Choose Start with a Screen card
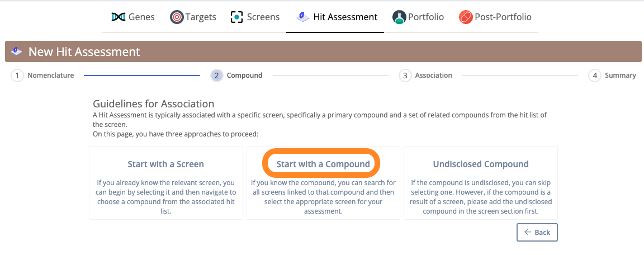Screen dimensions: 644x255 [x=166, y=183]
